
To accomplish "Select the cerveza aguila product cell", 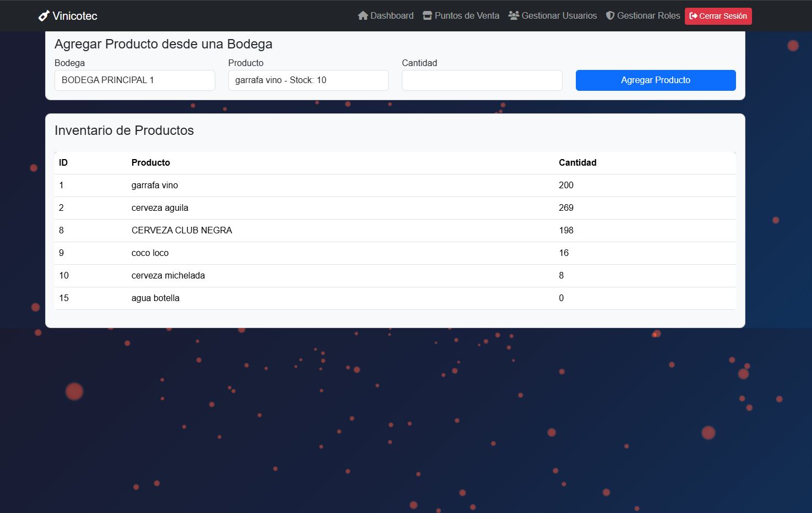I will pyautogui.click(x=160, y=208).
